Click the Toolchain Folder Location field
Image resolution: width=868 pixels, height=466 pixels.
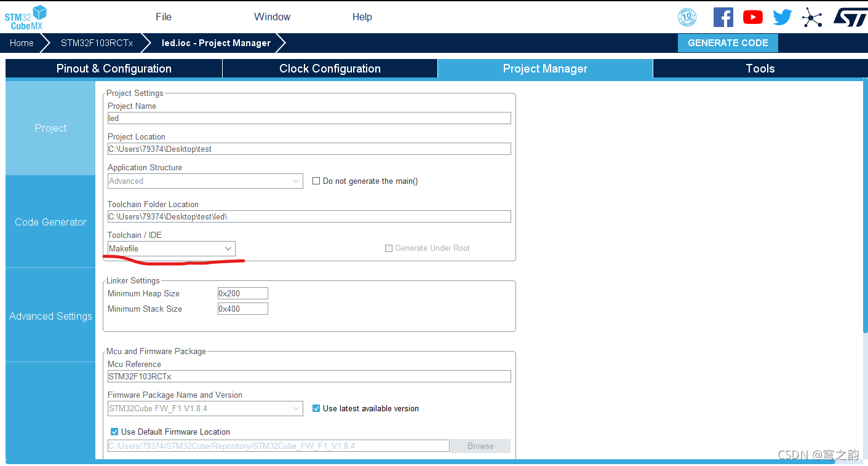(309, 216)
